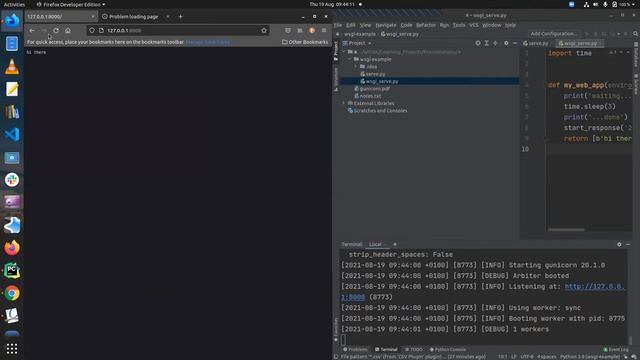Image resolution: width=640 pixels, height=360 pixels.
Task: Click the LF line separator in status bar
Action: [514, 357]
